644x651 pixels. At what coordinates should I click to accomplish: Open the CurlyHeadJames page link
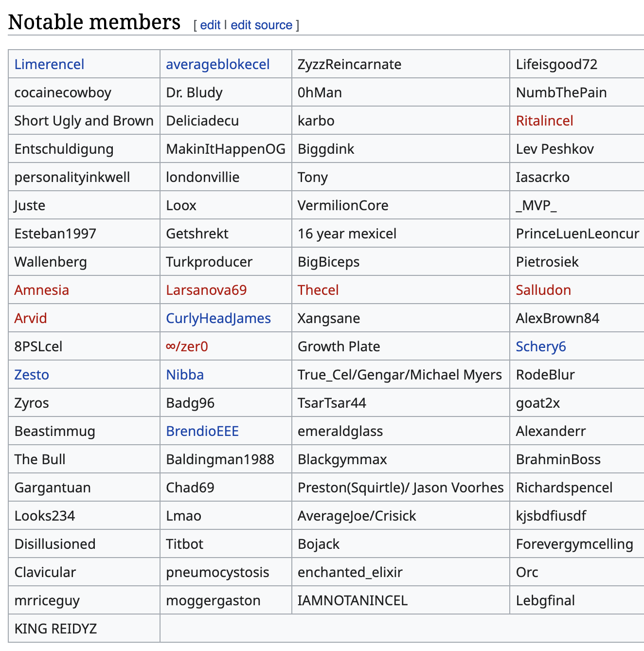(x=218, y=318)
